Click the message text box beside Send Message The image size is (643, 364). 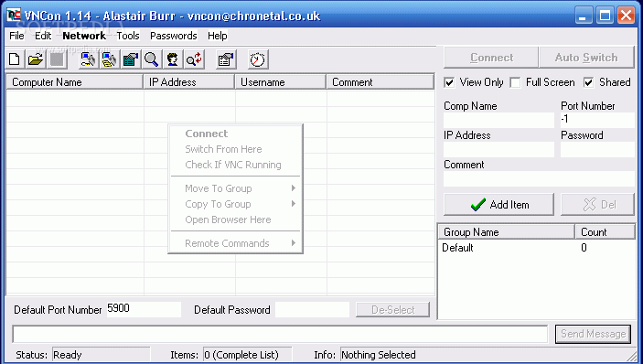pos(281,334)
